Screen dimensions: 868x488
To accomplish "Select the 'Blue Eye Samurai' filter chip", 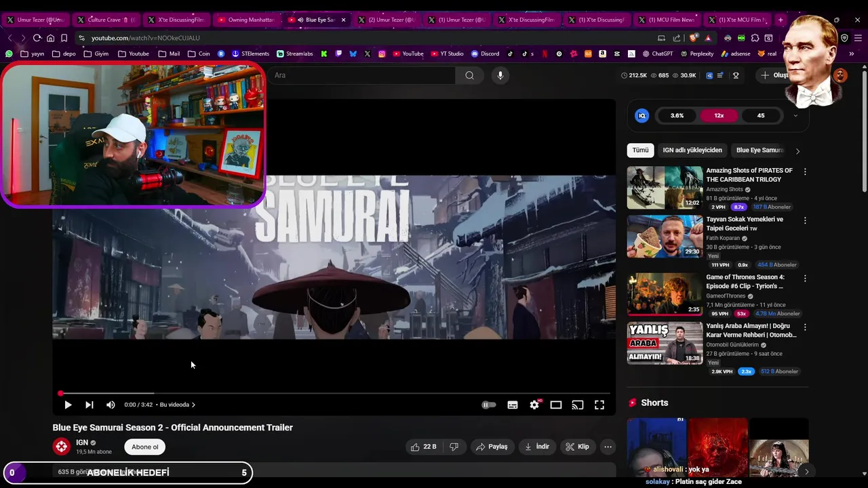I will click(x=759, y=150).
